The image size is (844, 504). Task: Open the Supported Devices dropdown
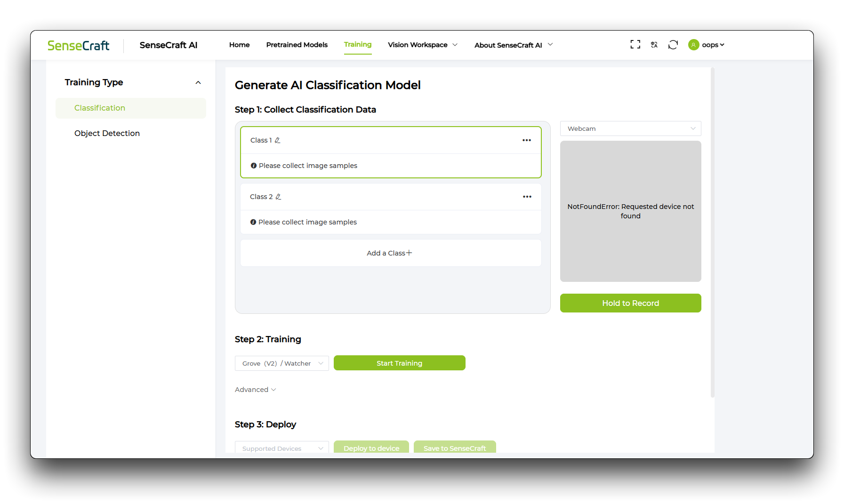[x=281, y=448]
